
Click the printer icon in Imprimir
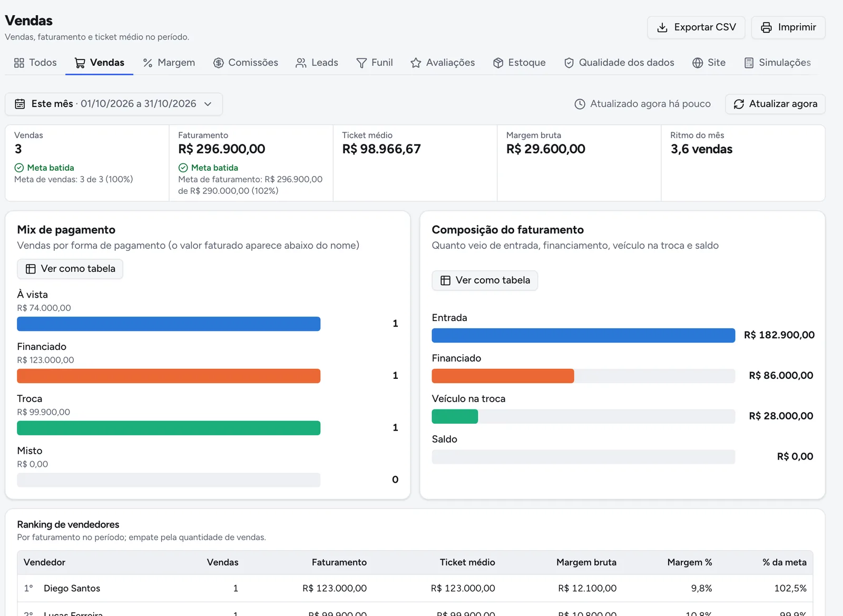pyautogui.click(x=766, y=27)
